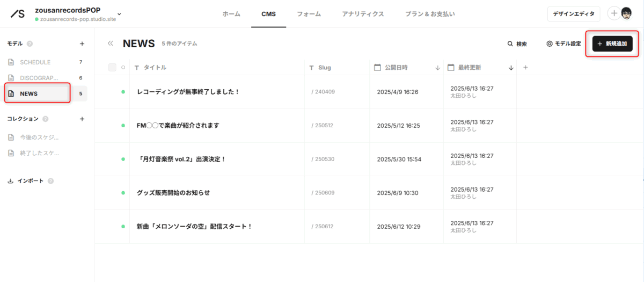This screenshot has height=282, width=644.
Task: Sort by 公開日時 using the arrow
Action: tap(437, 68)
